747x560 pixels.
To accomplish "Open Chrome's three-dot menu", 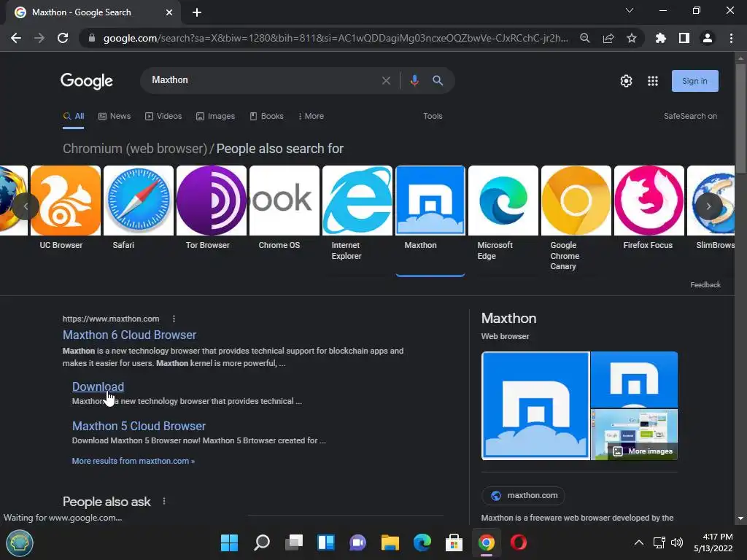I will 731,38.
